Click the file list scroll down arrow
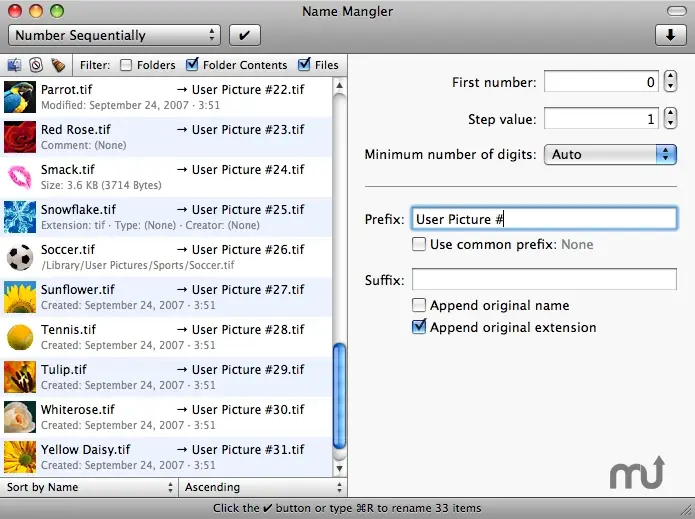The image size is (695, 519). tap(339, 468)
